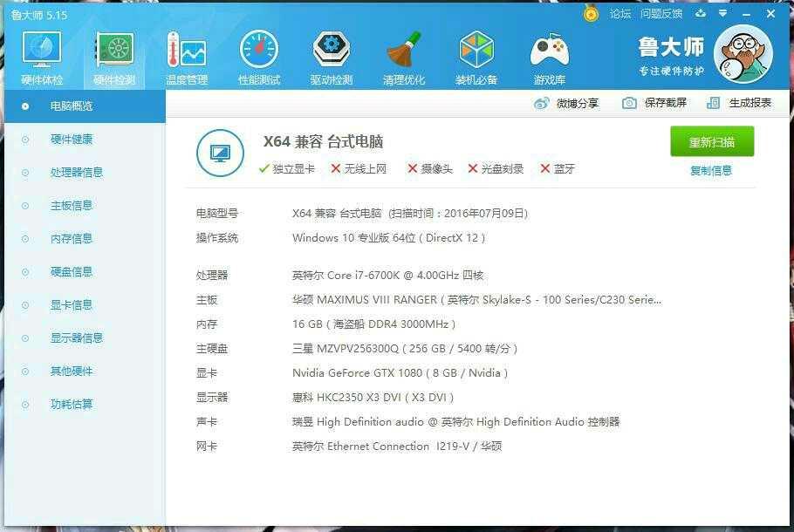Image resolution: width=794 pixels, height=532 pixels.
Task: Click the Weibo logo icon
Action: (x=541, y=104)
